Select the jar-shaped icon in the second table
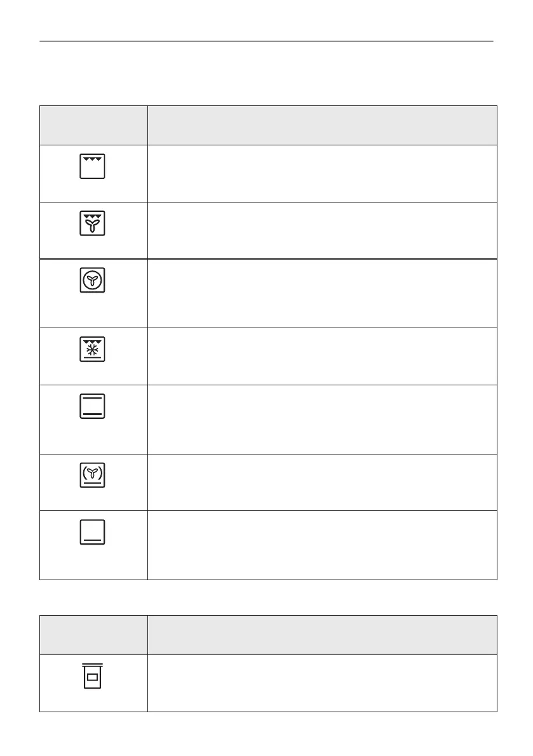533x756 pixels. (x=92, y=676)
